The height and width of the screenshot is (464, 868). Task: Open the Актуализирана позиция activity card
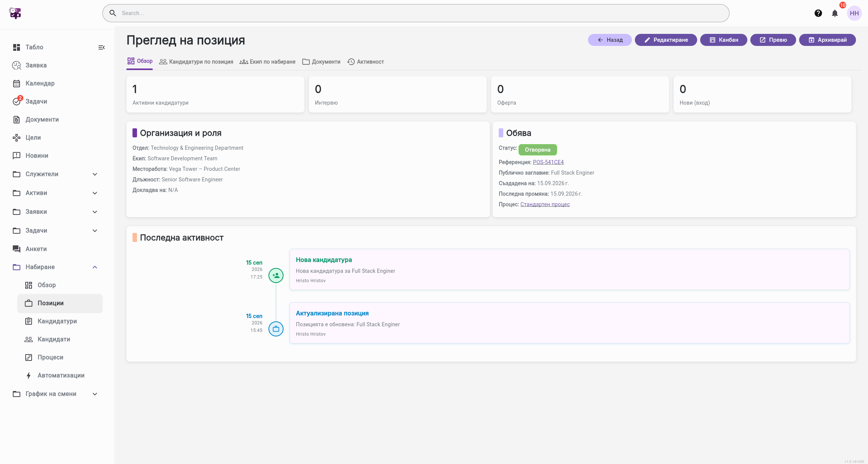point(570,323)
